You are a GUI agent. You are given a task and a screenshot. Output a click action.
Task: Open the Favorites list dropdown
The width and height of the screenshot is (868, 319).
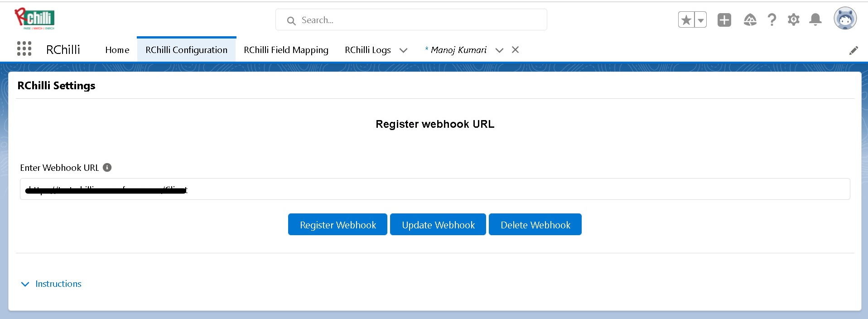[700, 20]
